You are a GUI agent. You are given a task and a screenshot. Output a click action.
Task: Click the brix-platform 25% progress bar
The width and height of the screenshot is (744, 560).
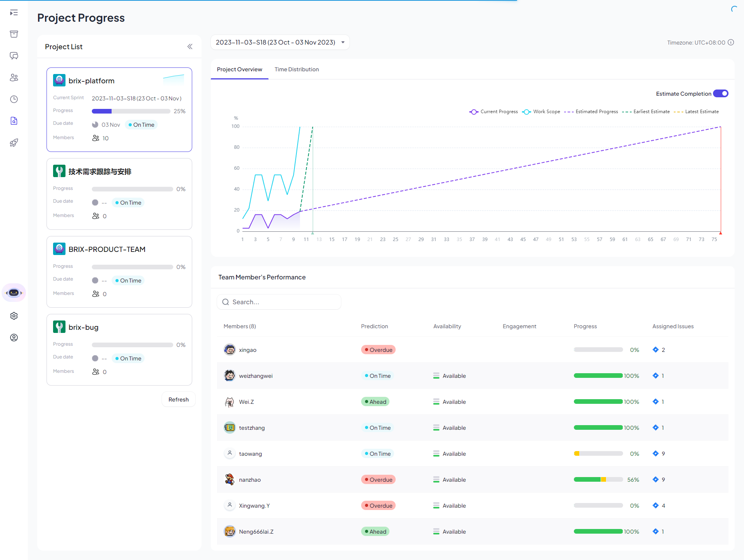[131, 111]
